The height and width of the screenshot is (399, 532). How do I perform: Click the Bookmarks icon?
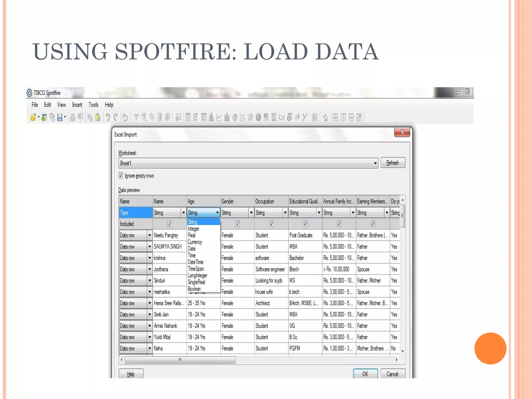pos(160,118)
